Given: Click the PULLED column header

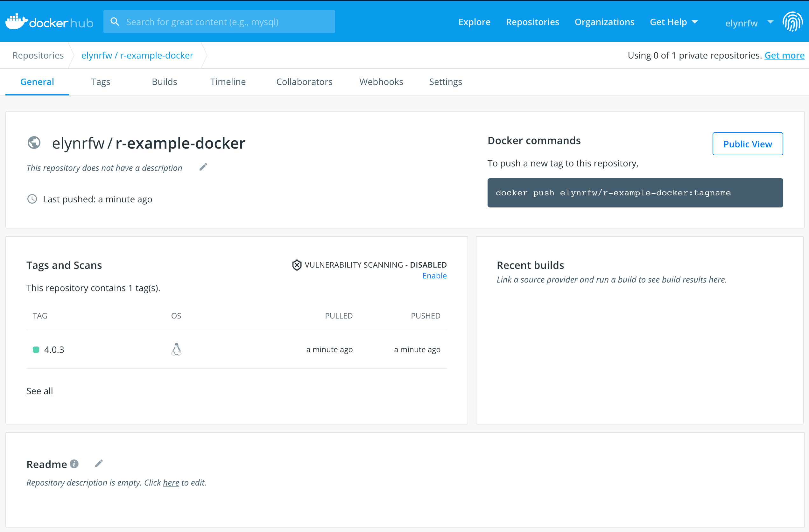Looking at the screenshot, I should 339,316.
